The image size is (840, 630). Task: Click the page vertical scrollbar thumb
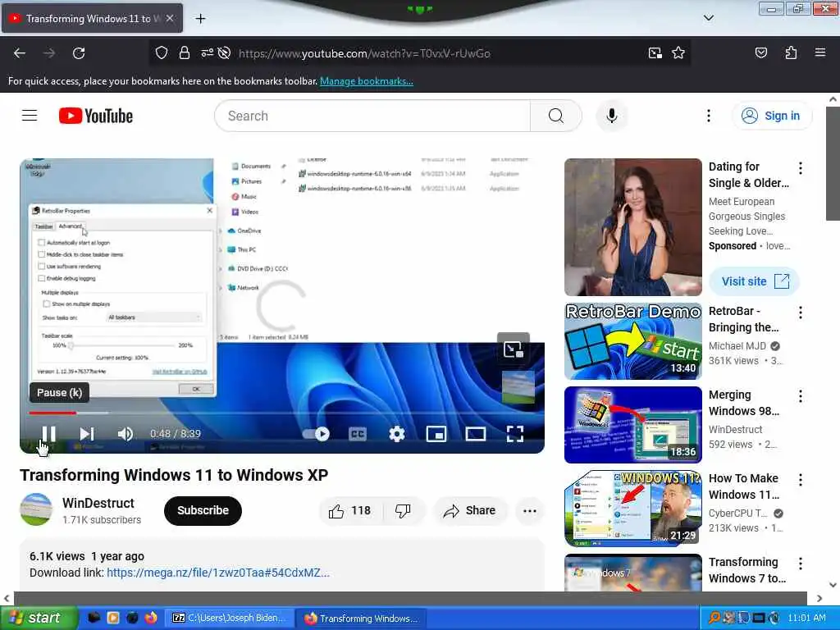point(833,163)
